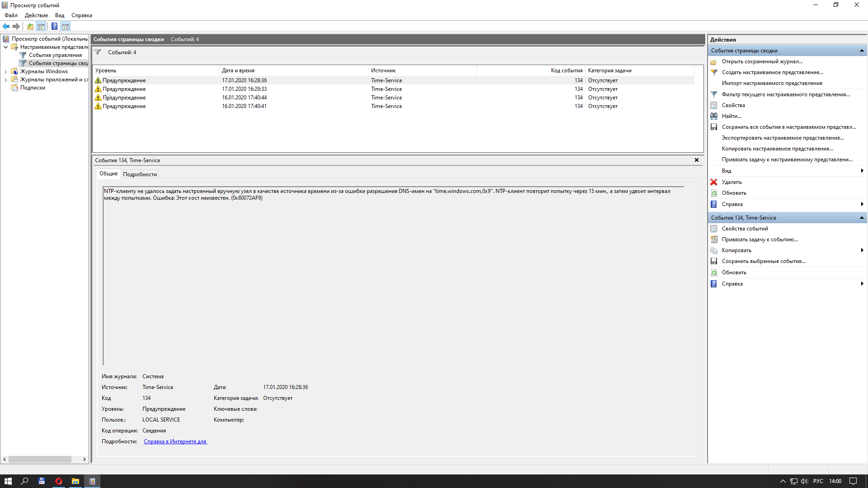
Task: Click the filter funnel icon above event list
Action: 98,52
